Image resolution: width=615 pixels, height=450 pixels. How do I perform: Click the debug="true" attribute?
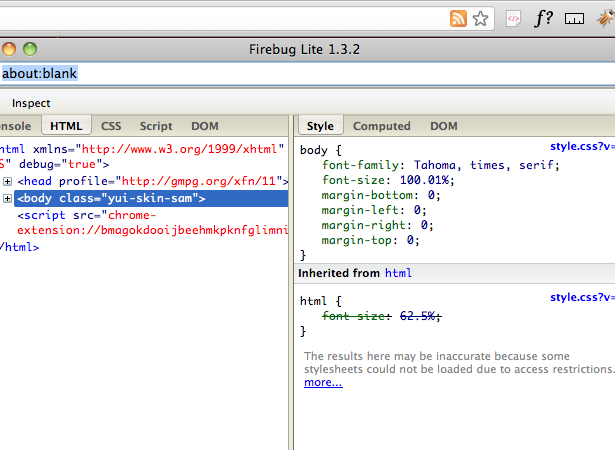coord(61,164)
